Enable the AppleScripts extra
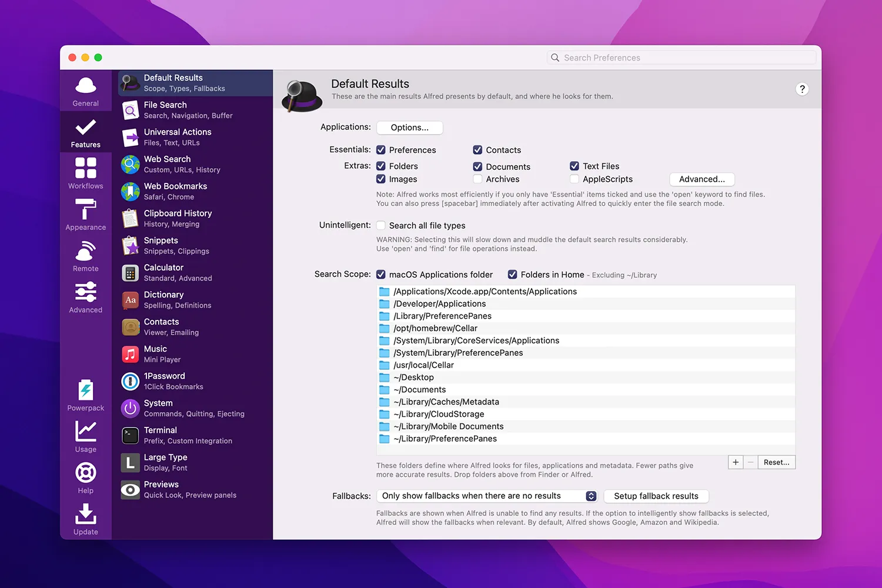 click(574, 179)
